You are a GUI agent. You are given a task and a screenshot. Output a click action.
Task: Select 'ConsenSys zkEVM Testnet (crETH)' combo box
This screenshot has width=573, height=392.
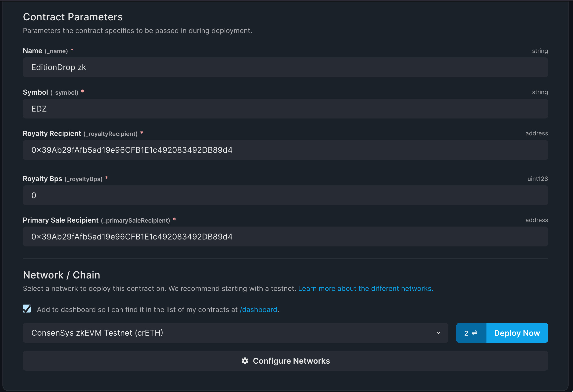click(x=235, y=333)
